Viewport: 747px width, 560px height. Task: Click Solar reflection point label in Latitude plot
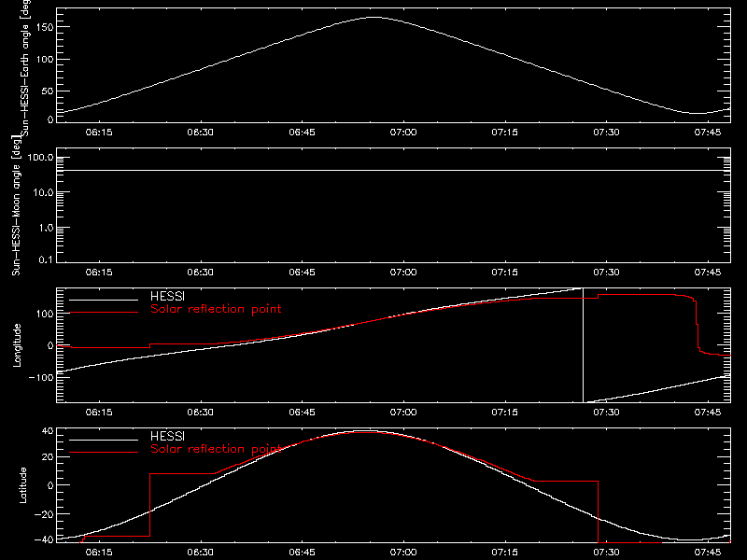216,449
